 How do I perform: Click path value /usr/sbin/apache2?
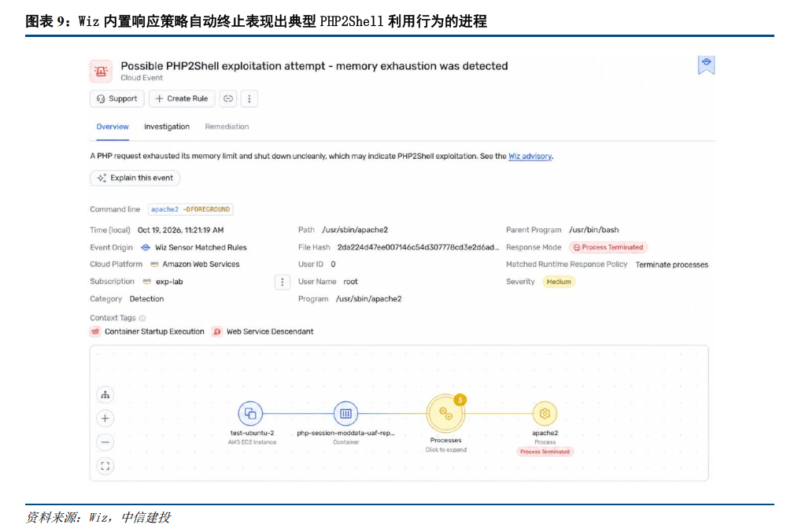pyautogui.click(x=355, y=230)
